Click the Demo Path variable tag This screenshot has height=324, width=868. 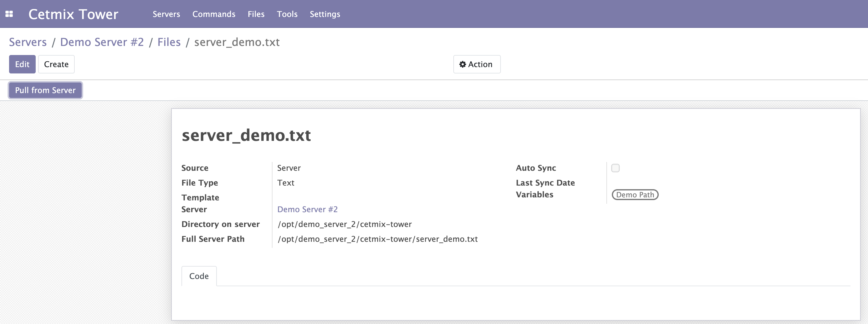point(635,195)
